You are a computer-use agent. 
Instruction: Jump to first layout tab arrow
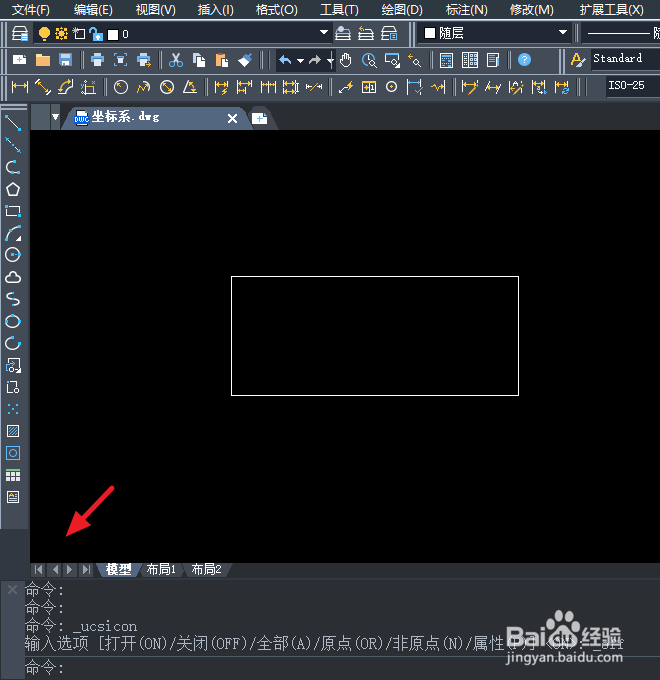click(39, 569)
